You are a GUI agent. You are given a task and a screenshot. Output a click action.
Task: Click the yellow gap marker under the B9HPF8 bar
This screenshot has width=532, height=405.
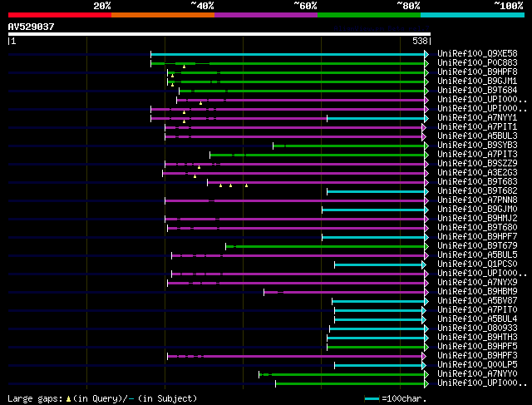click(x=172, y=76)
